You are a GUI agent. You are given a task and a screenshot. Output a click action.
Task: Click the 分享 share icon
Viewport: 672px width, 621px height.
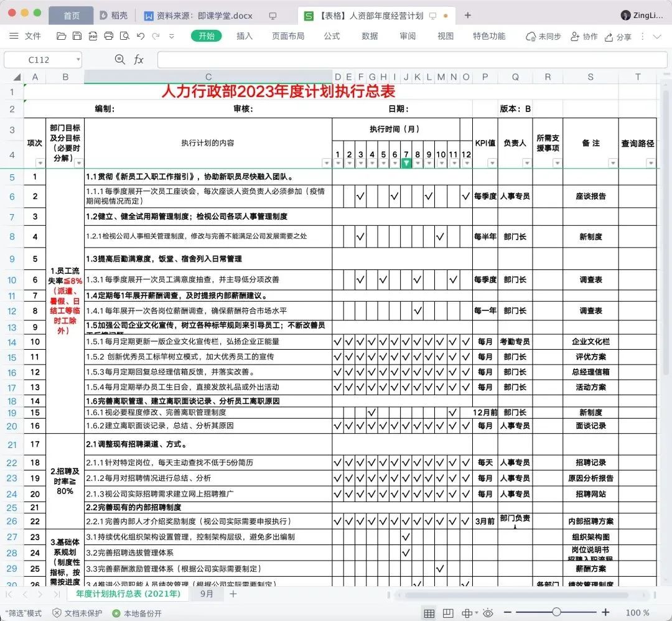tap(609, 37)
